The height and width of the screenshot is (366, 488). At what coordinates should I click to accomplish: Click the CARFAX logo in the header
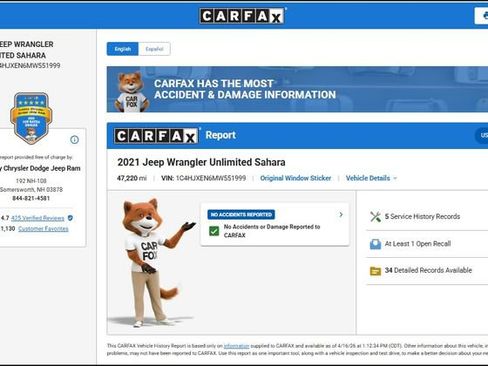242,16
